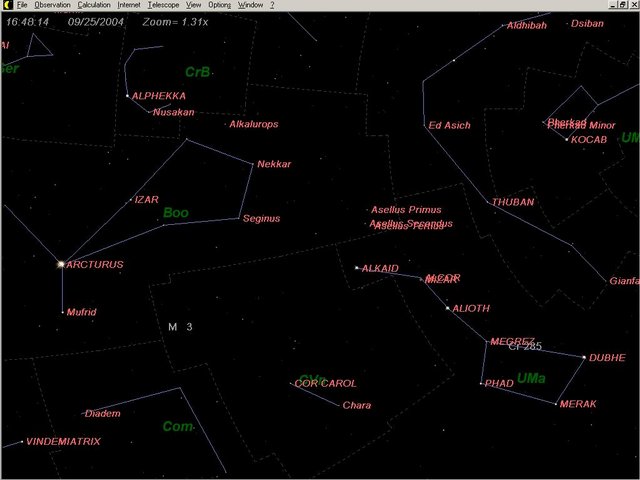The height and width of the screenshot is (480, 640).
Task: Click the Nusakan star label
Action: tap(173, 112)
